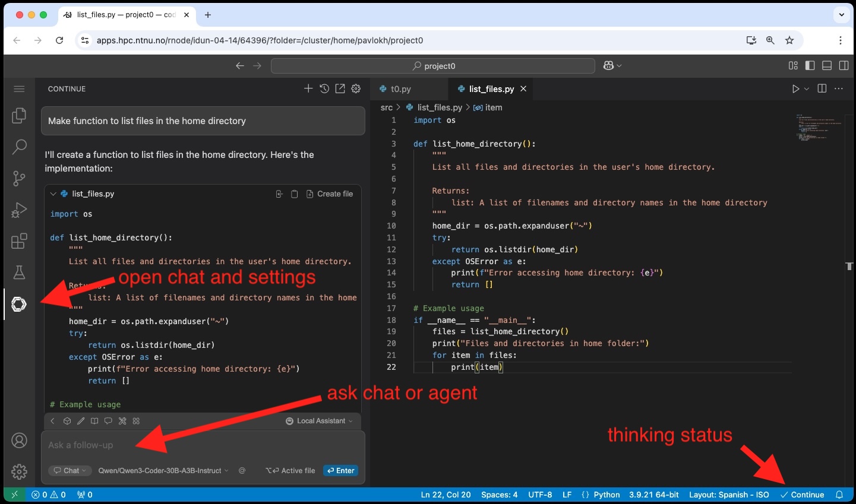Reload the browser page
This screenshot has height=504, width=856.
pos(59,40)
